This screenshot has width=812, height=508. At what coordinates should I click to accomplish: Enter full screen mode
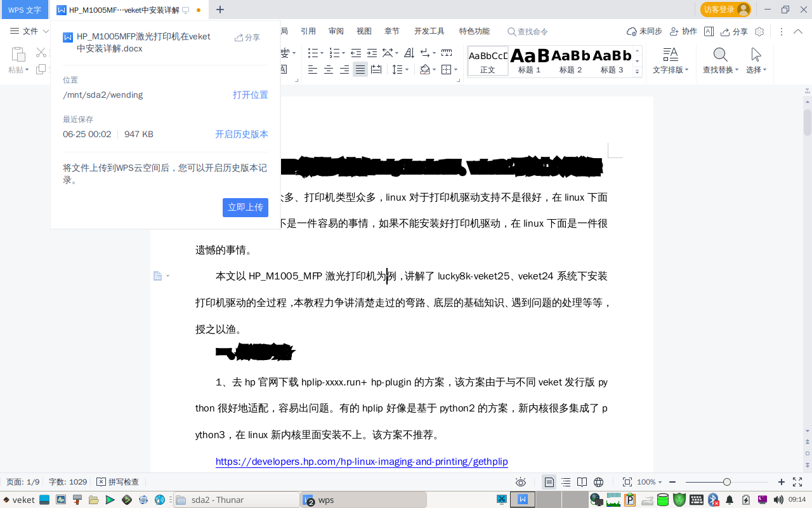(797, 482)
